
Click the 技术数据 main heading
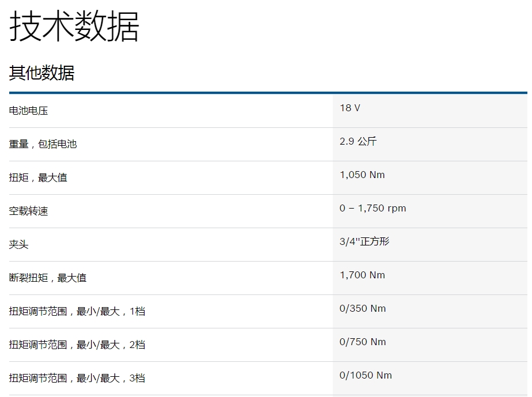pyautogui.click(x=74, y=26)
